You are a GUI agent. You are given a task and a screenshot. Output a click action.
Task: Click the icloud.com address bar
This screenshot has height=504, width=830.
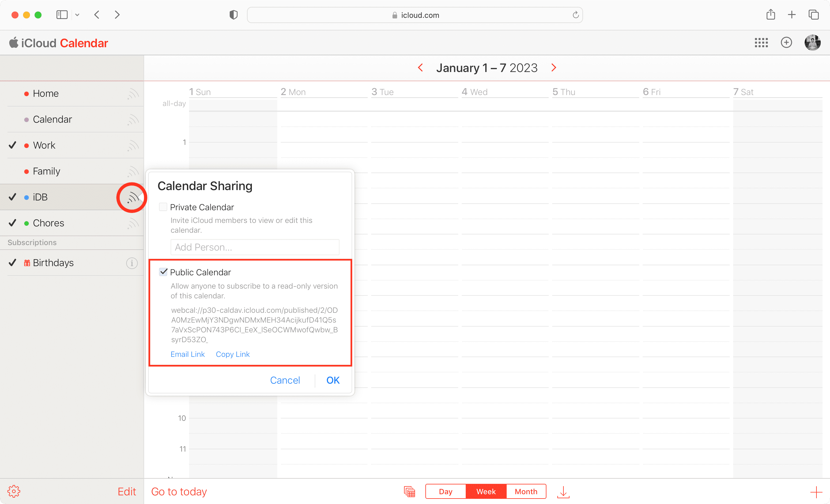[x=415, y=15]
